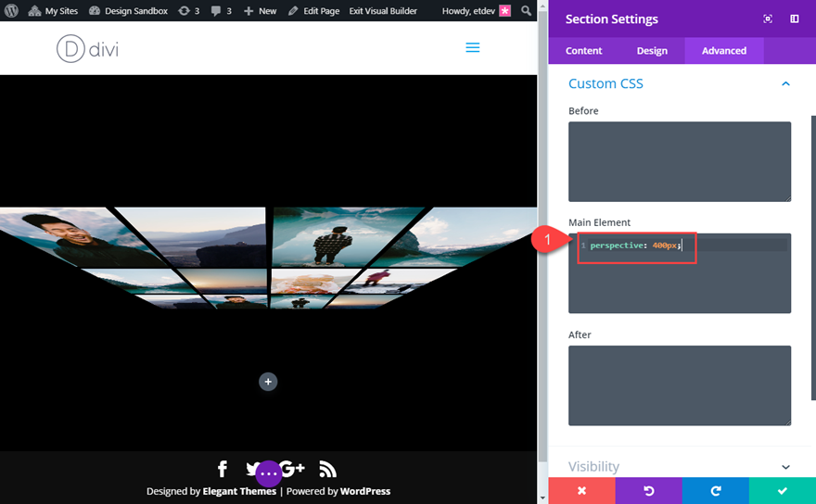Screen dimensions: 816x504
Task: Open the WordPress logo menu
Action: coord(11,10)
